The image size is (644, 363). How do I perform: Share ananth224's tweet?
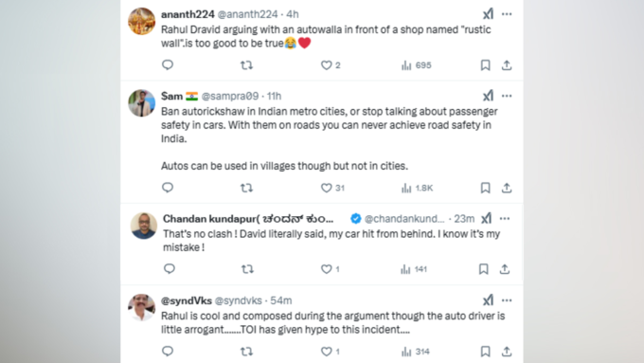click(507, 65)
